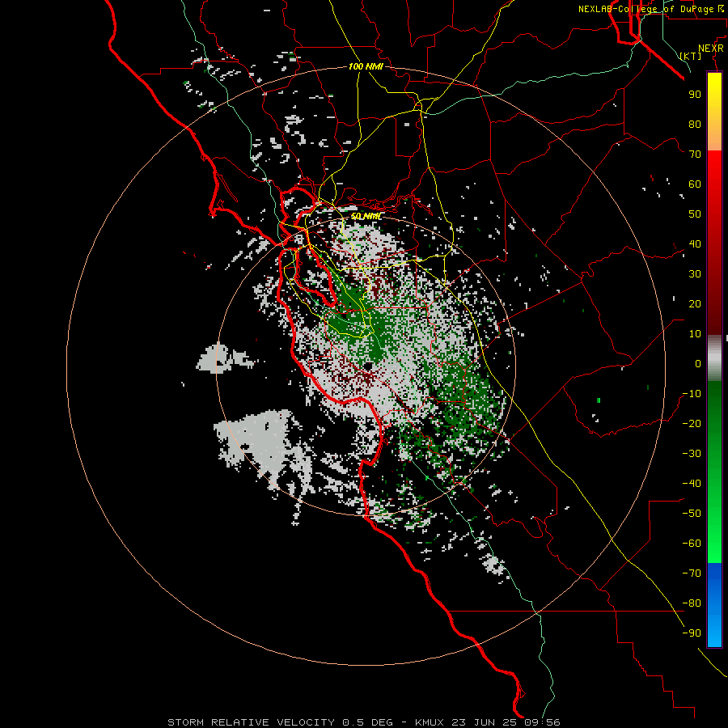
Task: Pick the gray zero-velocity band of color bar
Action: pyautogui.click(x=714, y=358)
